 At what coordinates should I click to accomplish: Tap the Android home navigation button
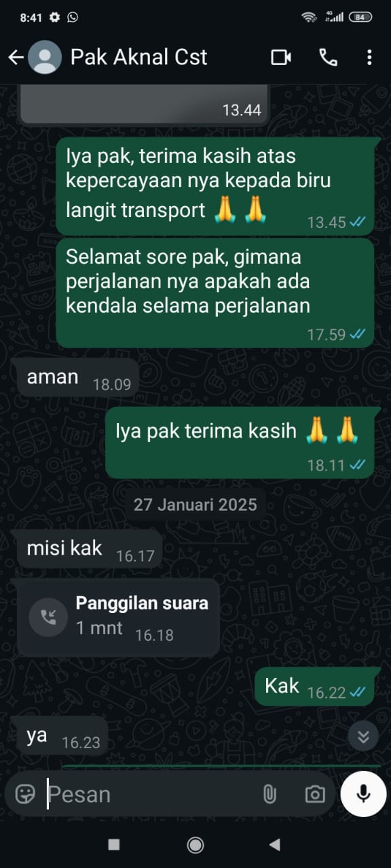point(195,844)
